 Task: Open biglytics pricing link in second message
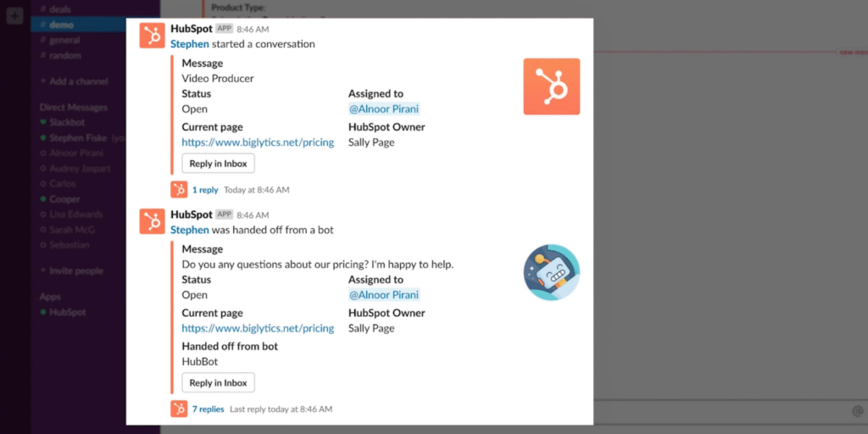[258, 328]
